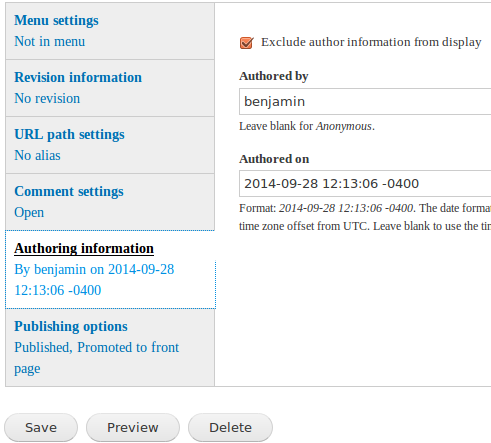The image size is (491, 443).
Task: Uncheck Exclude author information from display
Action: [x=246, y=43]
